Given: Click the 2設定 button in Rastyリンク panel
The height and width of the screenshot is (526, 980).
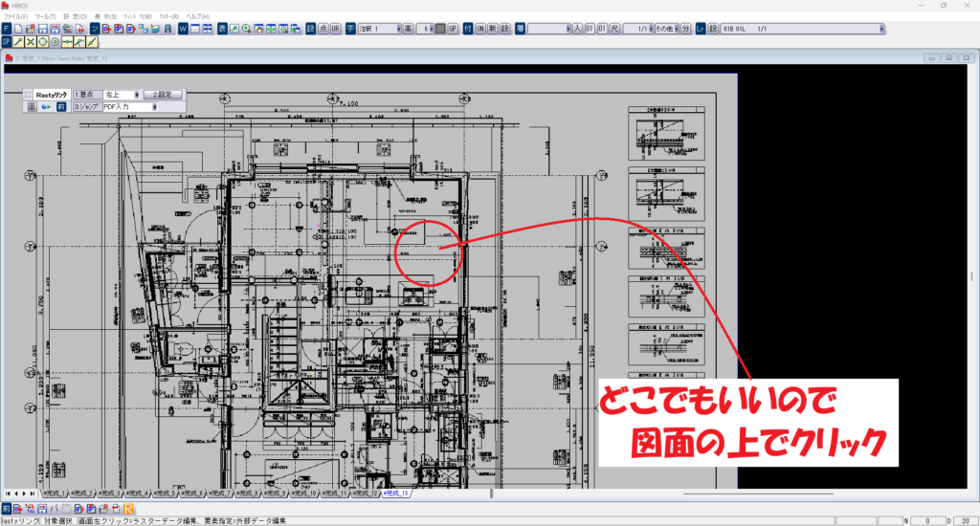Looking at the screenshot, I should point(163,95).
